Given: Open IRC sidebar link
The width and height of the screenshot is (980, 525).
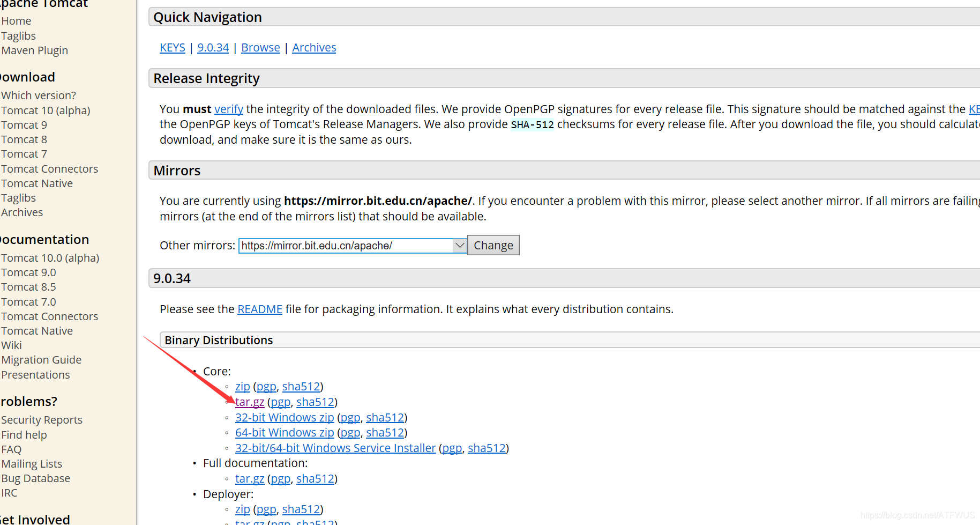Looking at the screenshot, I should 9,493.
